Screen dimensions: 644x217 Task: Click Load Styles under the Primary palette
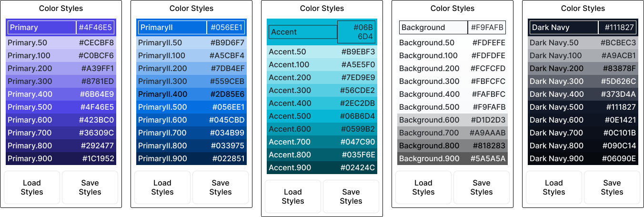click(32, 187)
